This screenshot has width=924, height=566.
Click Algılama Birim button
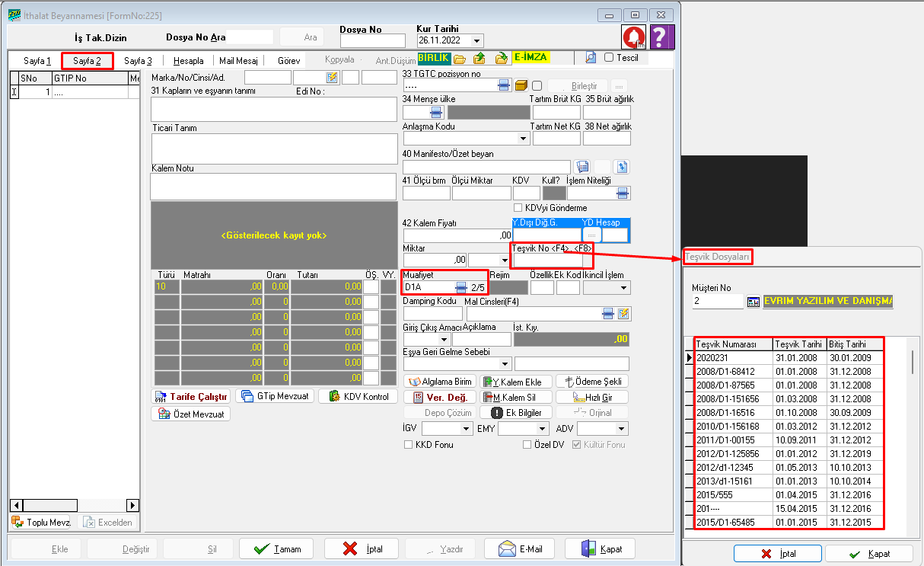coord(440,382)
